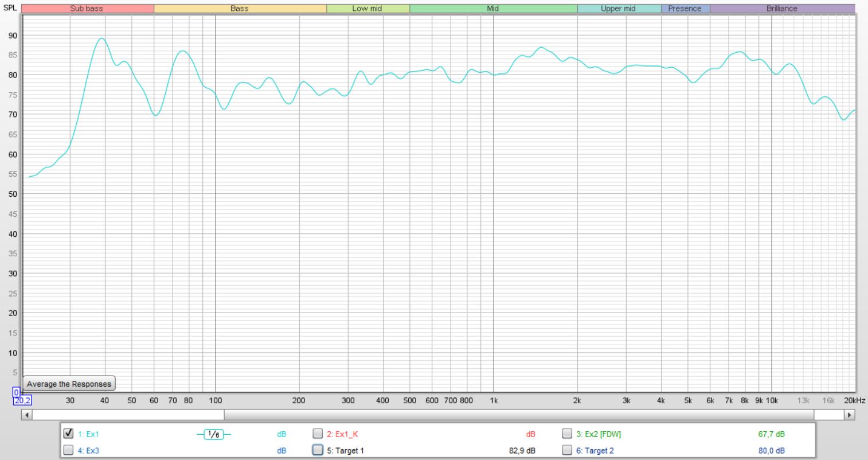Click the Average the Responses button
The image size is (868, 460).
click(69, 384)
